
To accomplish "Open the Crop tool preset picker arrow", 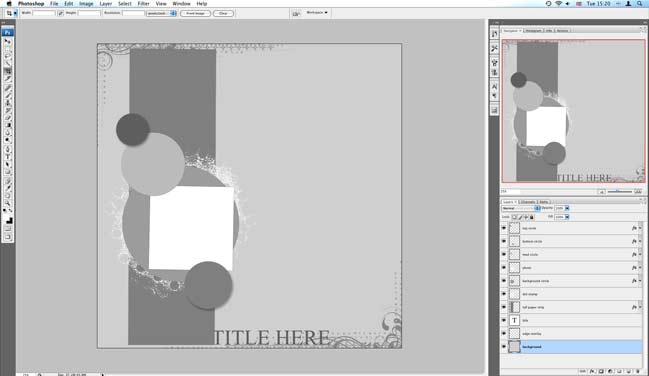I will [16, 13].
